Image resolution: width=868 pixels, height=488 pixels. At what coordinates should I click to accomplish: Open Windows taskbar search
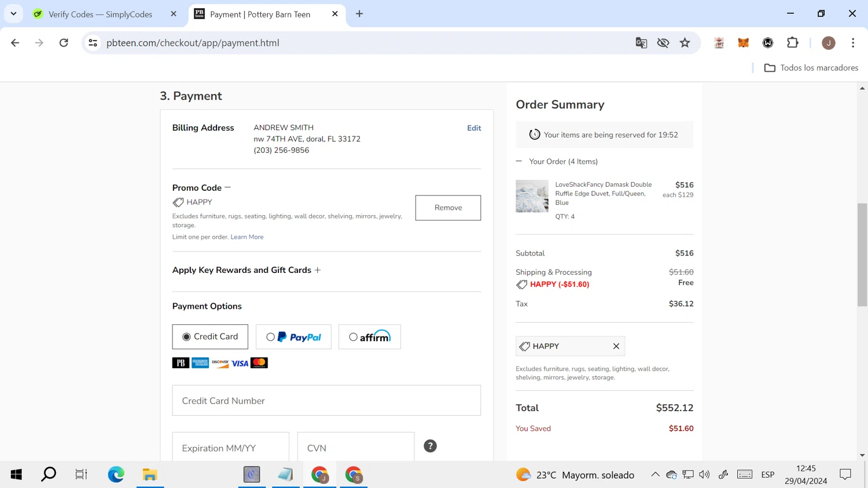click(x=49, y=475)
